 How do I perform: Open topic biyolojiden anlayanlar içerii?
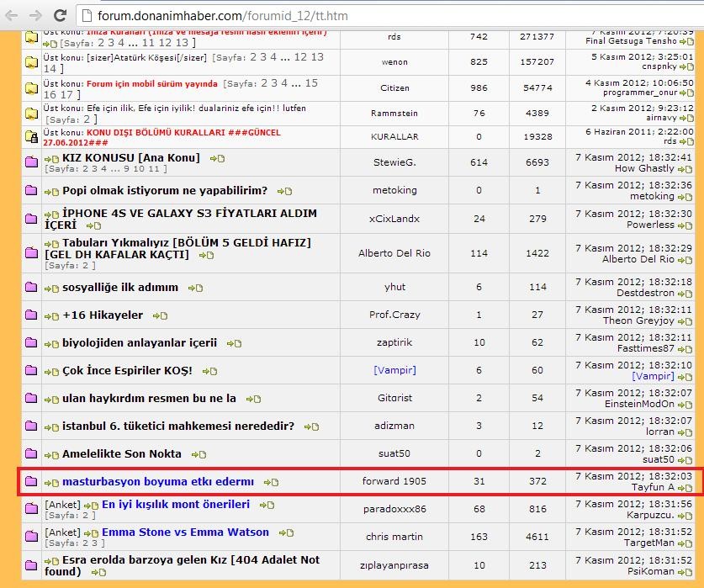(x=140, y=342)
